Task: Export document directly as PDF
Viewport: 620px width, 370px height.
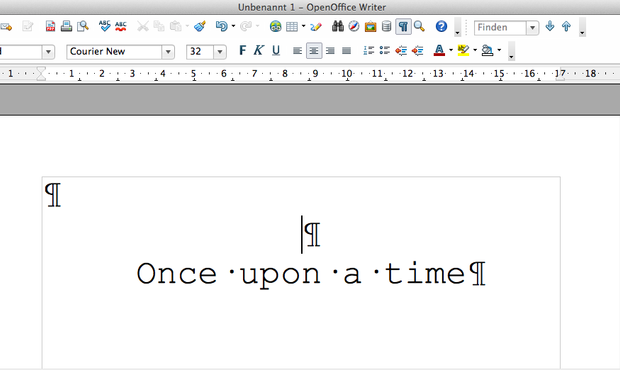Action: tap(50, 26)
